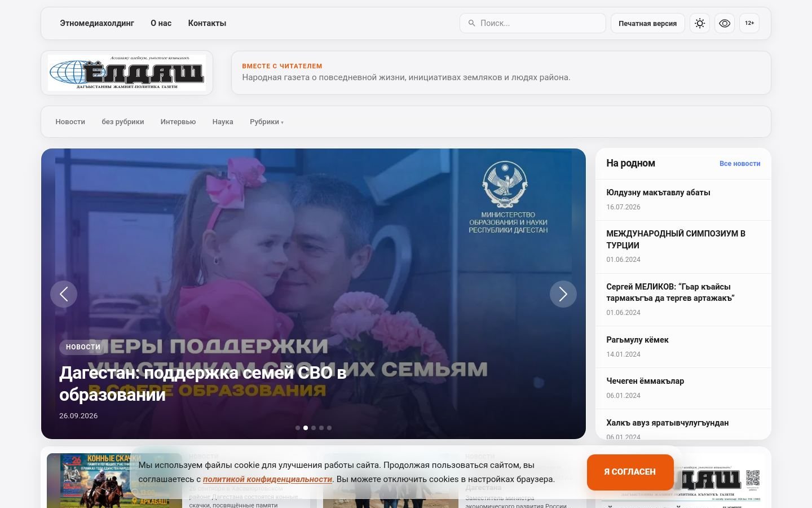The width and height of the screenshot is (812, 508).
Task: Click the Печатная версия button
Action: 648,23
